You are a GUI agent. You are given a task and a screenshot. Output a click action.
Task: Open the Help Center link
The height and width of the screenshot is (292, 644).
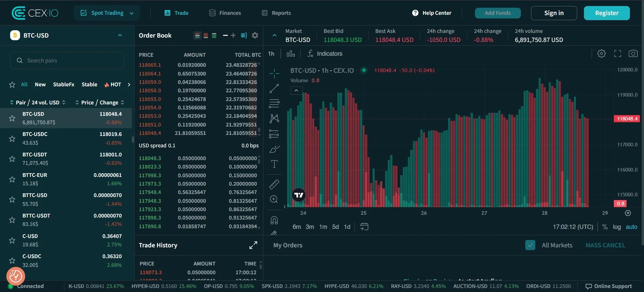pyautogui.click(x=432, y=13)
